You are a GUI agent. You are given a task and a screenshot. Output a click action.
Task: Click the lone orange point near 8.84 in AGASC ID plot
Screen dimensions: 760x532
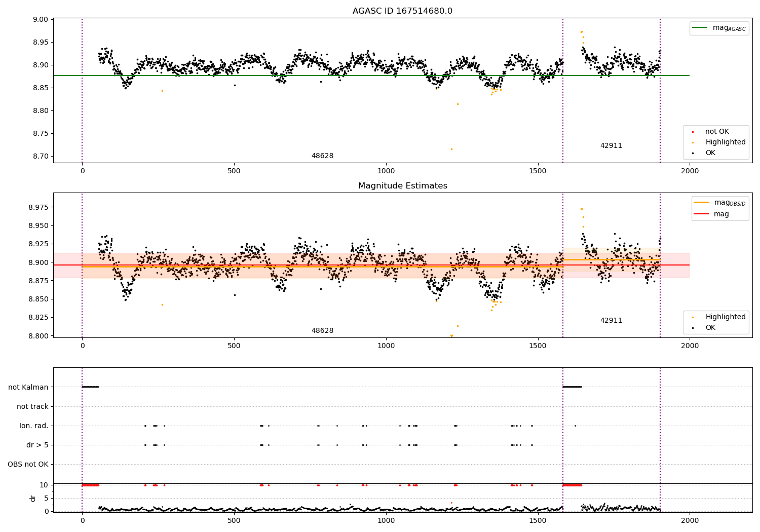click(x=162, y=91)
